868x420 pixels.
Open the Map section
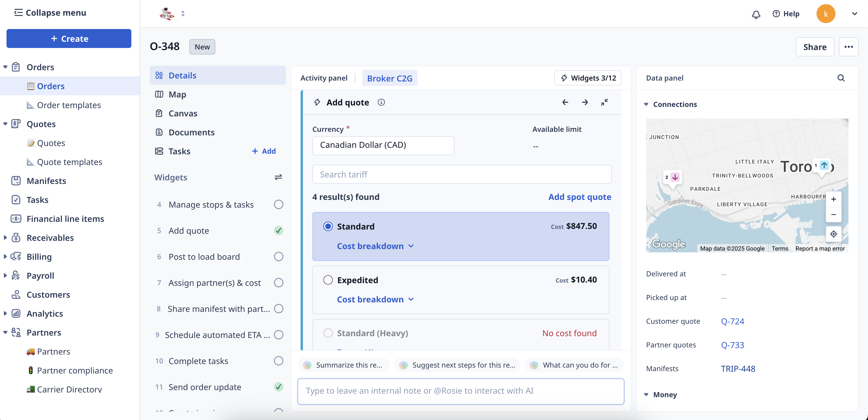177,94
